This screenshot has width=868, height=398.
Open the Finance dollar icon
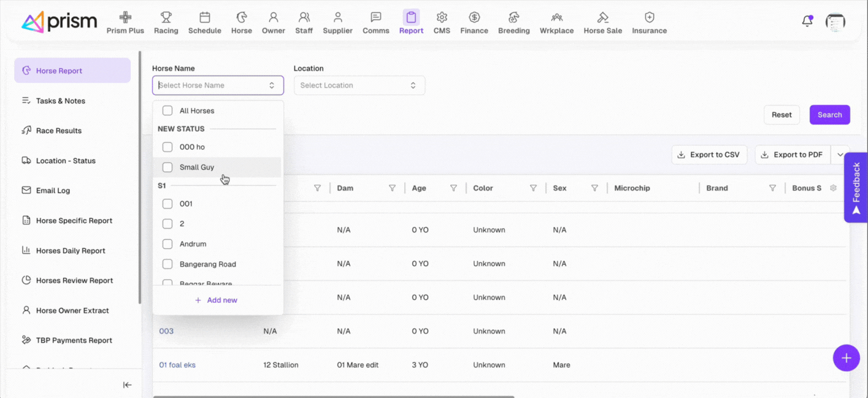click(474, 17)
